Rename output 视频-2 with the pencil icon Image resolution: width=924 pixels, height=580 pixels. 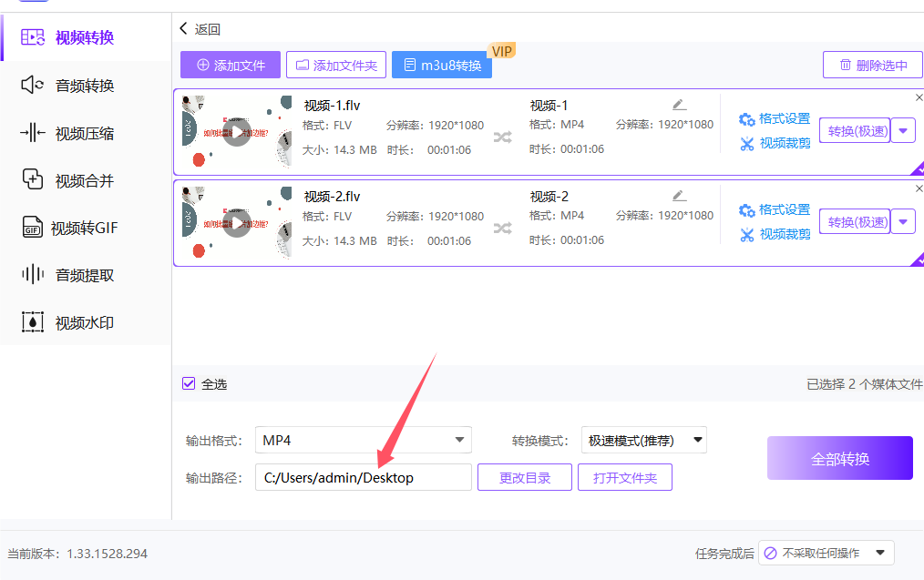click(679, 196)
